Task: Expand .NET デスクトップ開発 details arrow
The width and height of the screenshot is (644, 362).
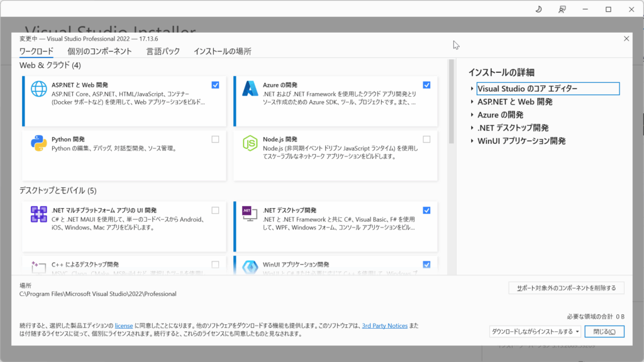Action: point(472,128)
